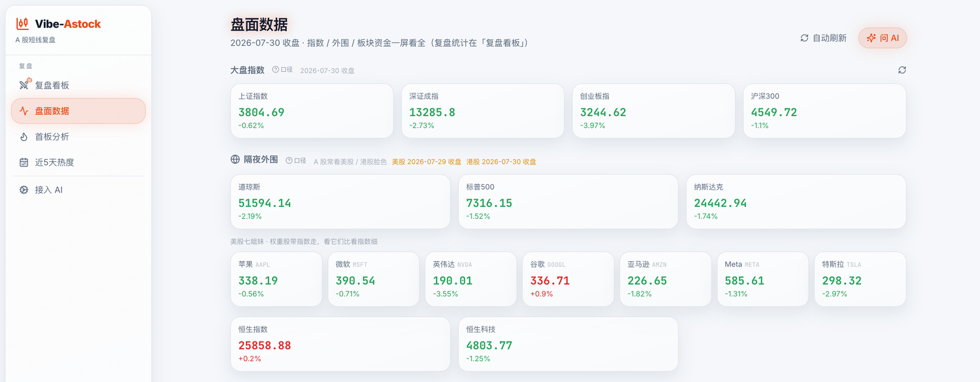
Task: Click the 复盘 sidebar group label
Action: coord(25,66)
